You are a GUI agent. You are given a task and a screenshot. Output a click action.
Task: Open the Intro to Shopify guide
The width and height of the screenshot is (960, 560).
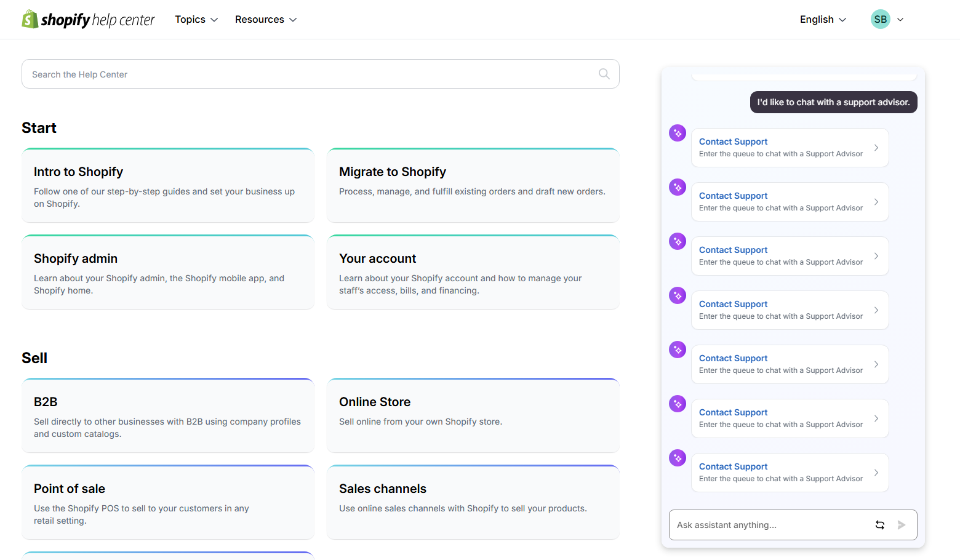(167, 185)
